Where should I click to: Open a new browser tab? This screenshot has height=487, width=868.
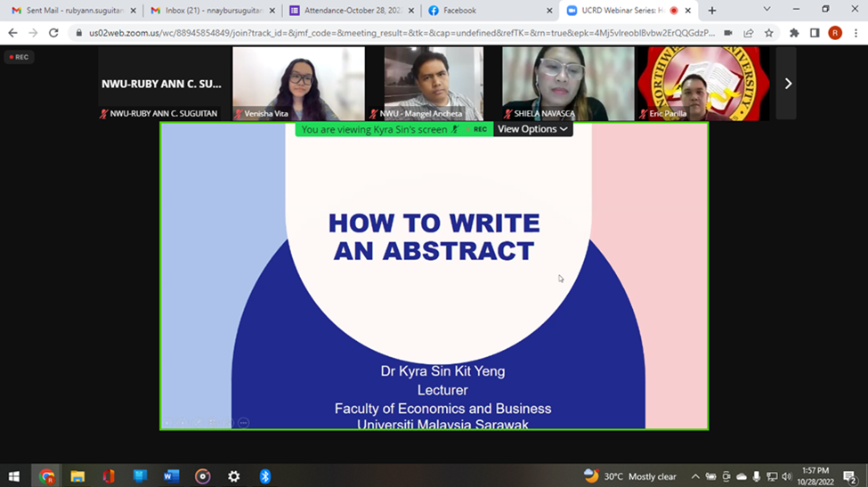click(x=711, y=11)
